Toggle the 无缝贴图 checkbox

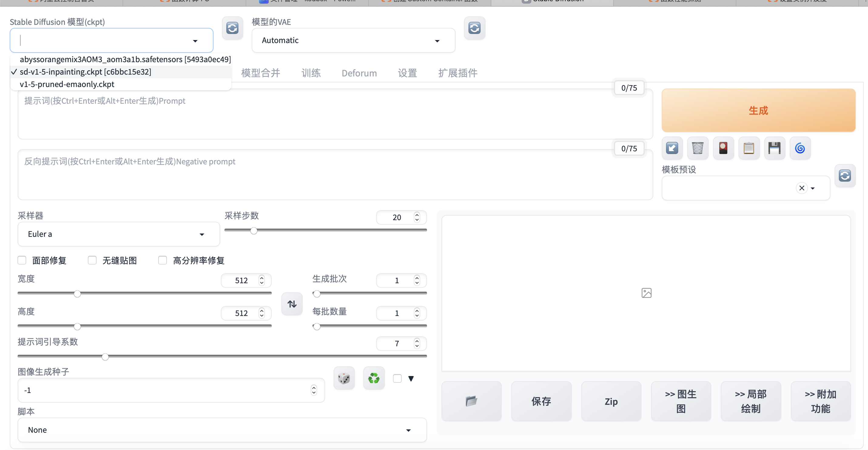point(92,260)
